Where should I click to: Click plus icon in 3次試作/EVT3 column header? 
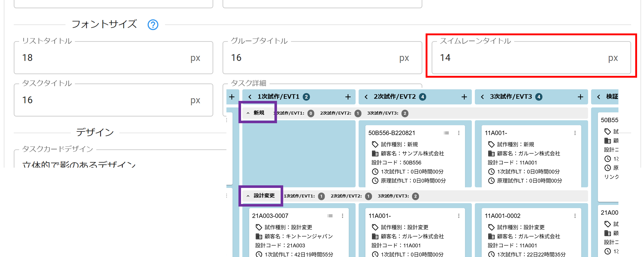coord(580,97)
